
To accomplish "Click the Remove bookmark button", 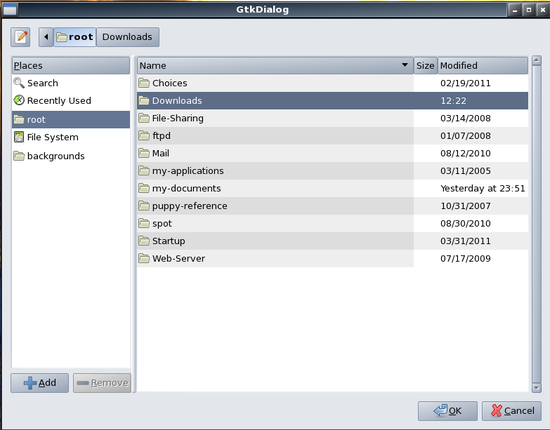I will [x=102, y=383].
